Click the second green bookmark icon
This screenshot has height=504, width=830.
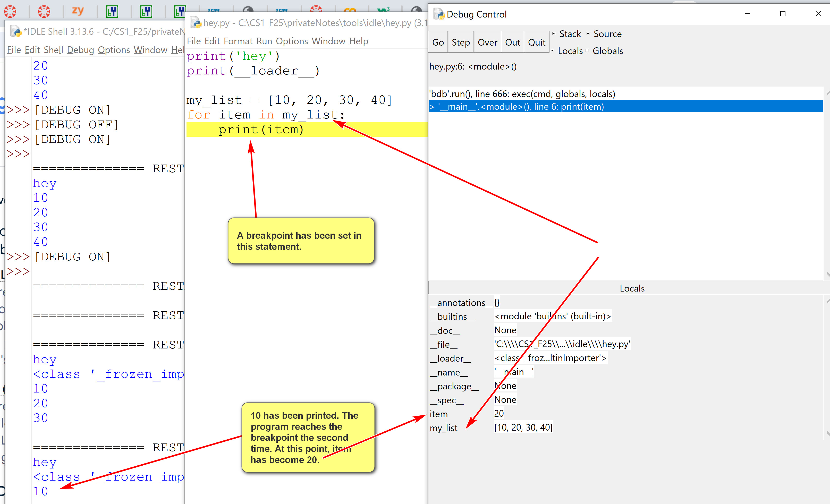click(x=146, y=11)
